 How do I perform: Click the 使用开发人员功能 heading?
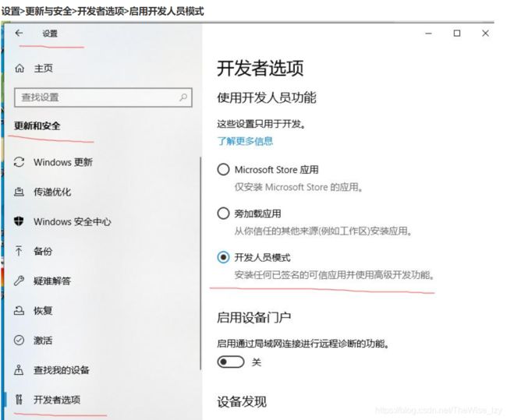pyautogui.click(x=267, y=97)
